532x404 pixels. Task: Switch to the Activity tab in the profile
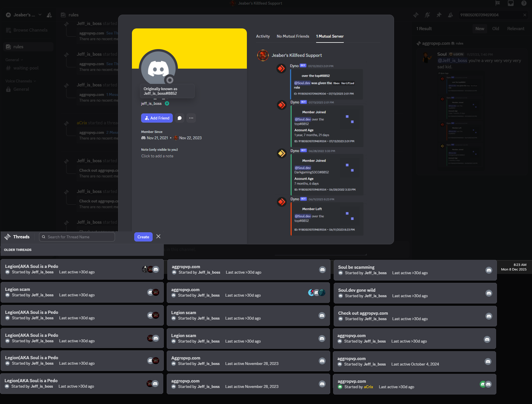tap(263, 36)
